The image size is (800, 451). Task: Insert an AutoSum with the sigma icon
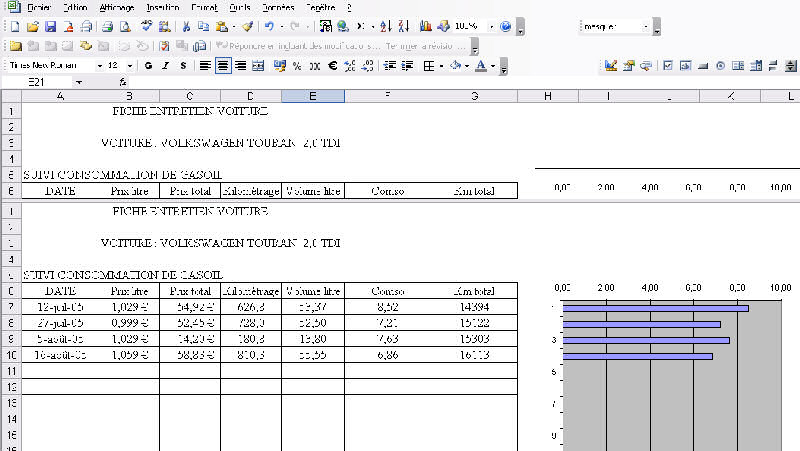pyautogui.click(x=361, y=26)
